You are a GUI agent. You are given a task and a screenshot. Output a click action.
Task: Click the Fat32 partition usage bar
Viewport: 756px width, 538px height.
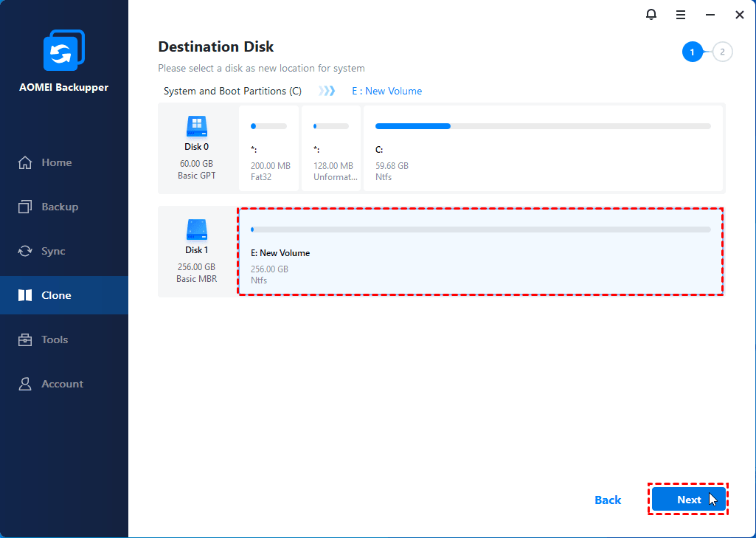[268, 126]
